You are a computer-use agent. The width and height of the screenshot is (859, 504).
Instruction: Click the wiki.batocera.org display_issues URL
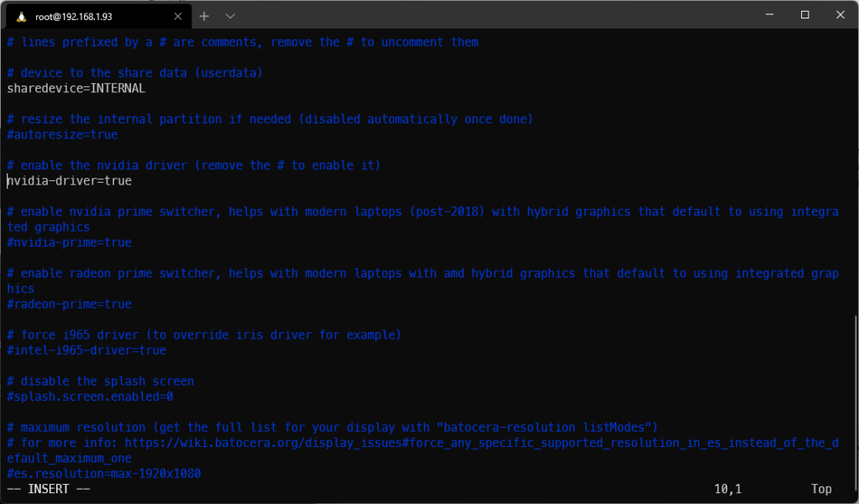pos(482,443)
